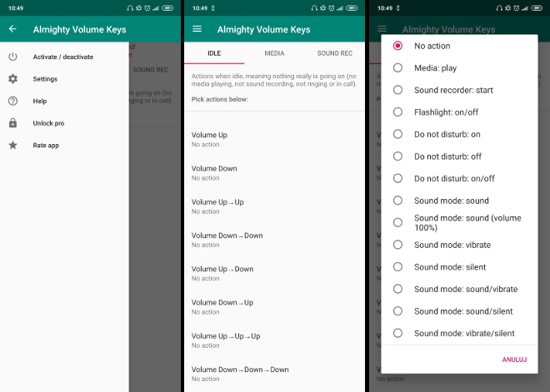Switch to the MEDIA tab

point(274,53)
